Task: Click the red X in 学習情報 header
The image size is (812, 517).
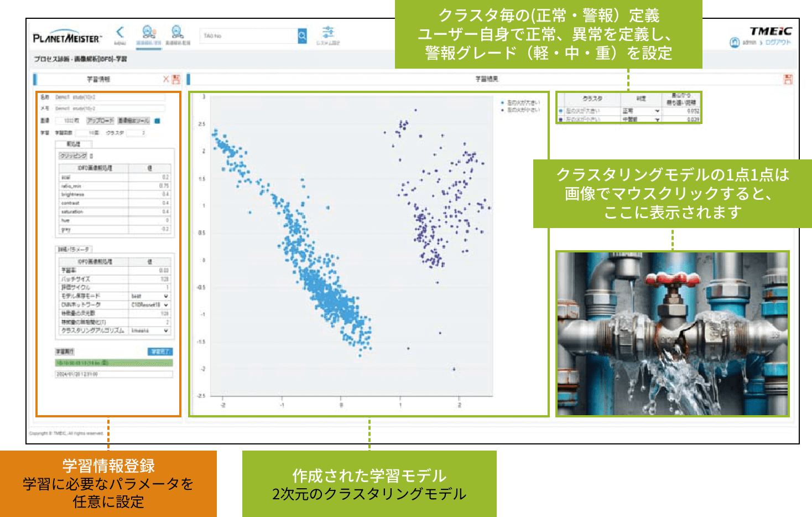Action: coord(166,79)
